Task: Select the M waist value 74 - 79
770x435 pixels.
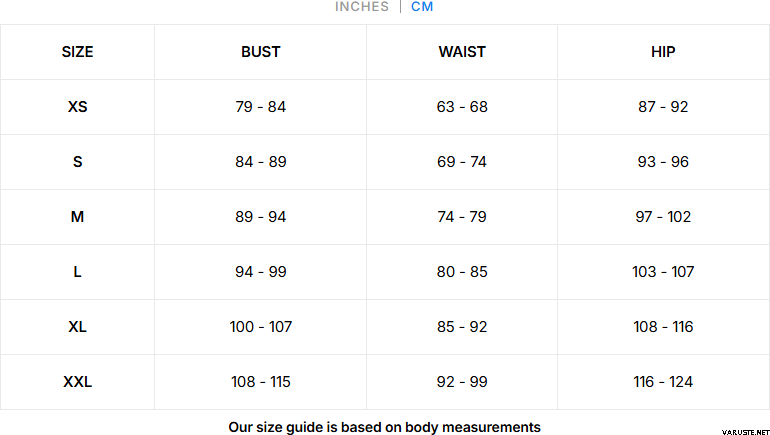Action: click(x=462, y=217)
